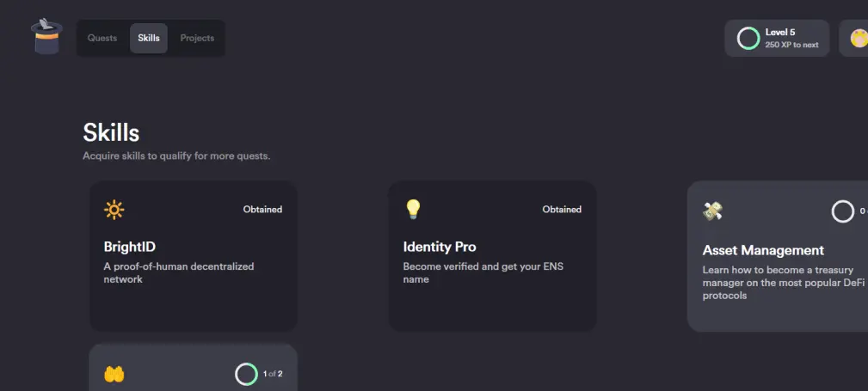Image resolution: width=868 pixels, height=391 pixels.
Task: Click the Asset Management money icon
Action: (x=713, y=211)
